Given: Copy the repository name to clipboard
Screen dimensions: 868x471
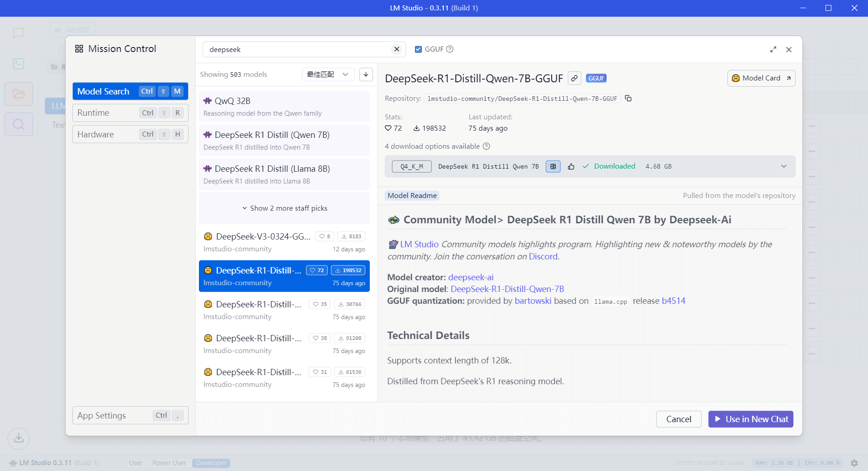Looking at the screenshot, I should [x=628, y=99].
